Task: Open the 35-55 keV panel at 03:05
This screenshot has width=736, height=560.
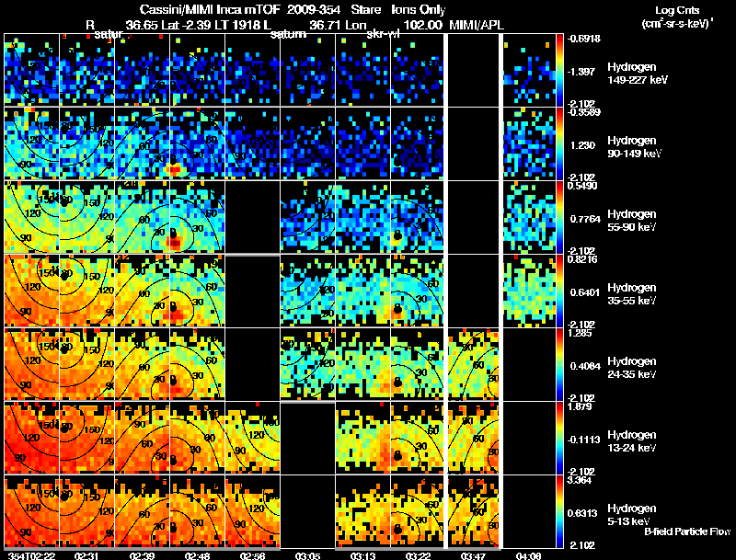Action: click(307, 291)
